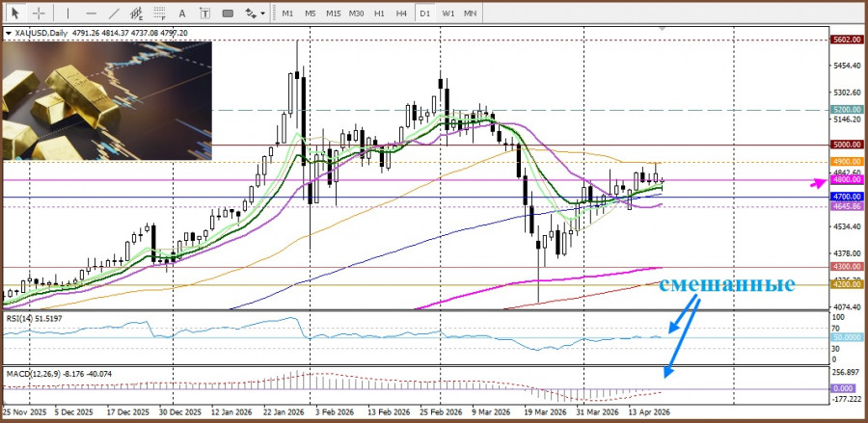Click the pink 4800.00 price label
The width and height of the screenshot is (868, 423).
tap(844, 180)
